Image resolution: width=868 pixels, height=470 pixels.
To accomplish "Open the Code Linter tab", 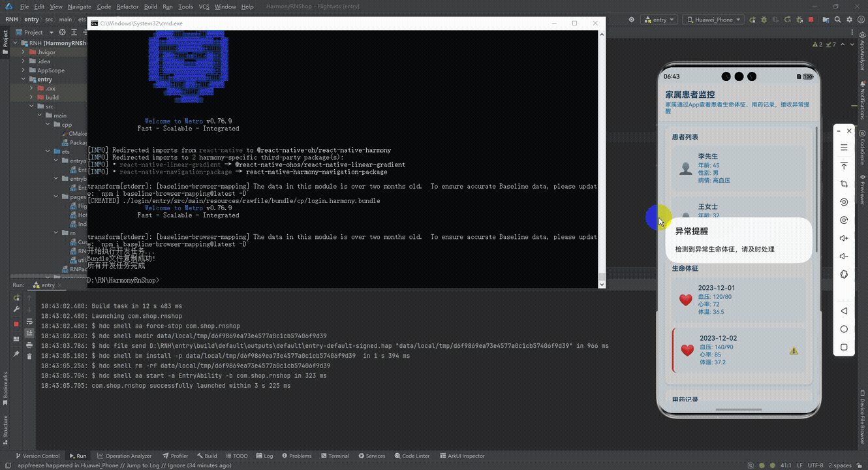I will (411, 456).
